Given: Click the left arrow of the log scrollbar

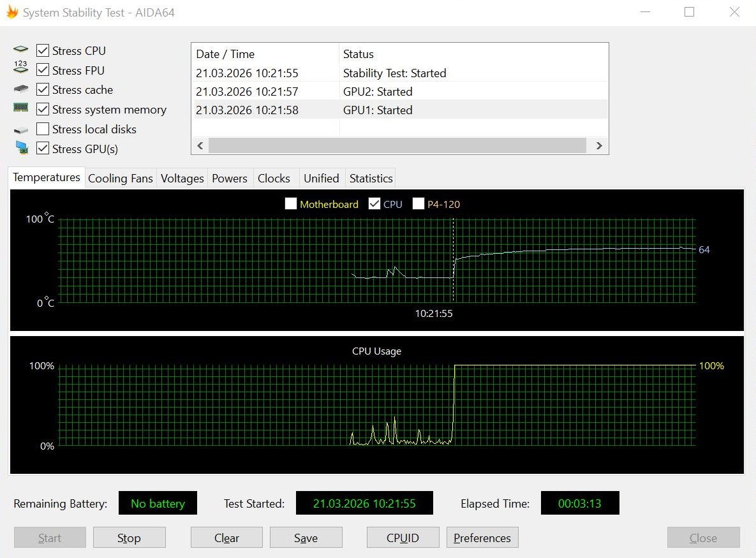Looking at the screenshot, I should pyautogui.click(x=200, y=145).
